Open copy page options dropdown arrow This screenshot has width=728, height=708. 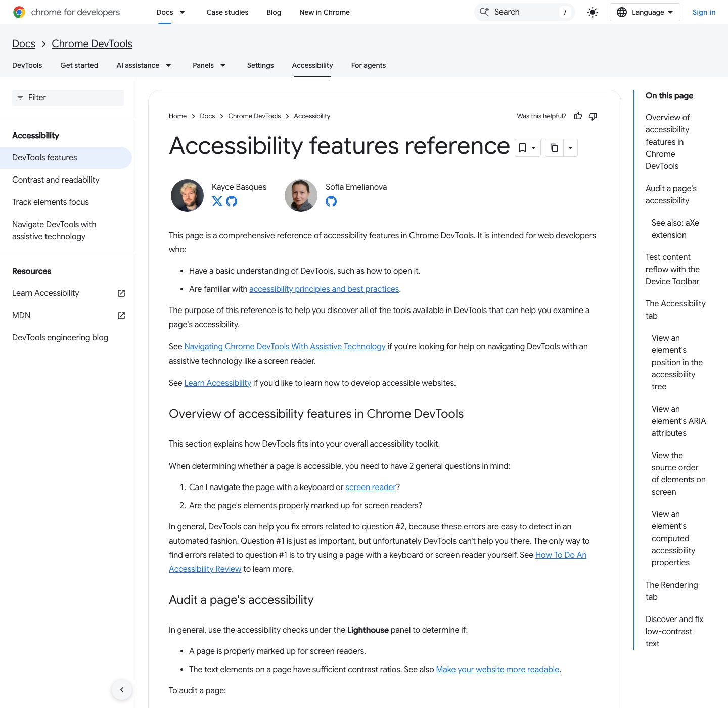570,148
